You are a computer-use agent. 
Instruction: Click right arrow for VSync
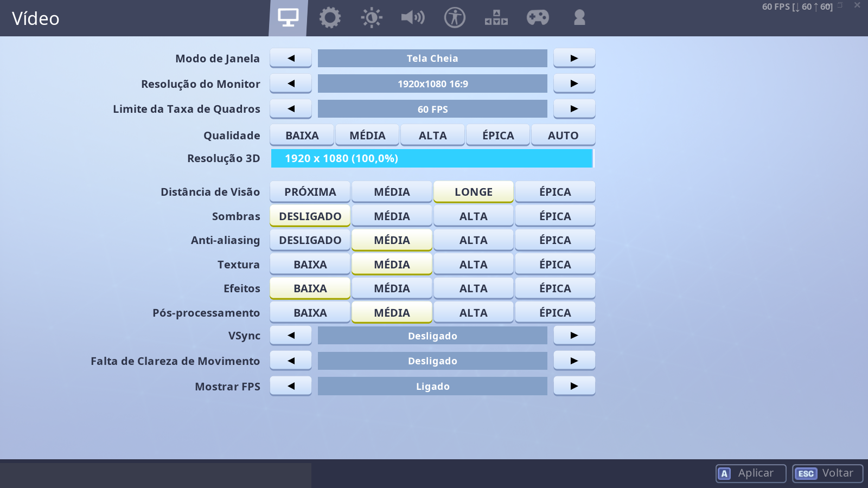tap(575, 336)
